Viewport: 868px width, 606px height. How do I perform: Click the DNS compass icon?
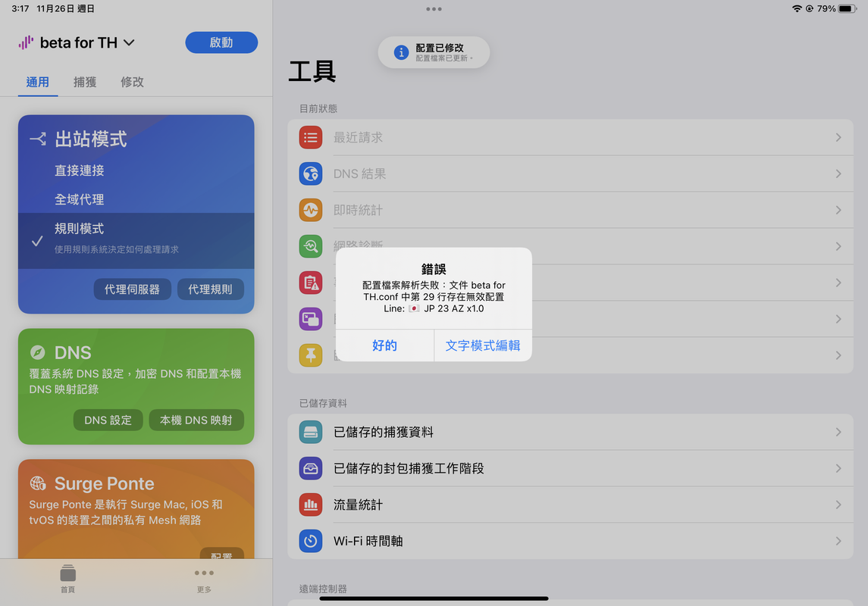point(38,352)
